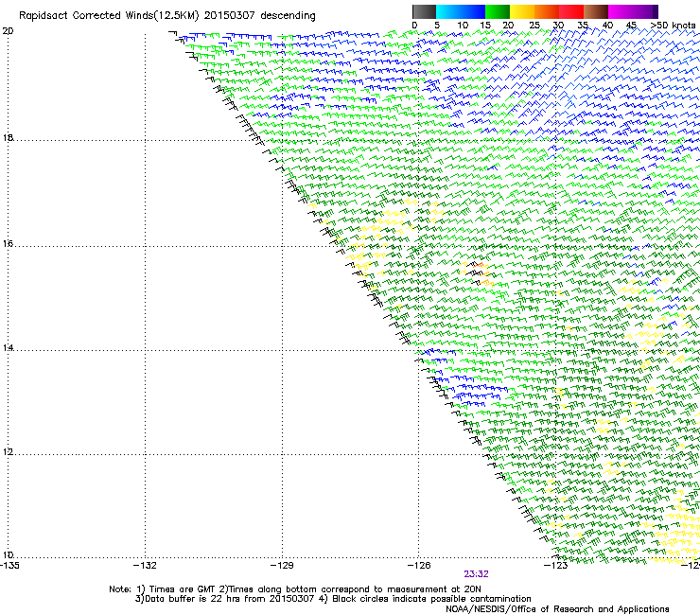
Task: Click the longitude label '-135'
Action: (x=9, y=566)
